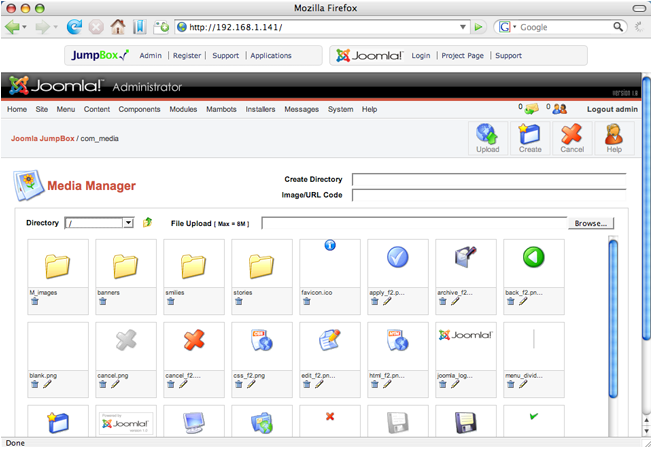Open the Site menu
Viewport: 652px width, 449px height.
click(42, 109)
